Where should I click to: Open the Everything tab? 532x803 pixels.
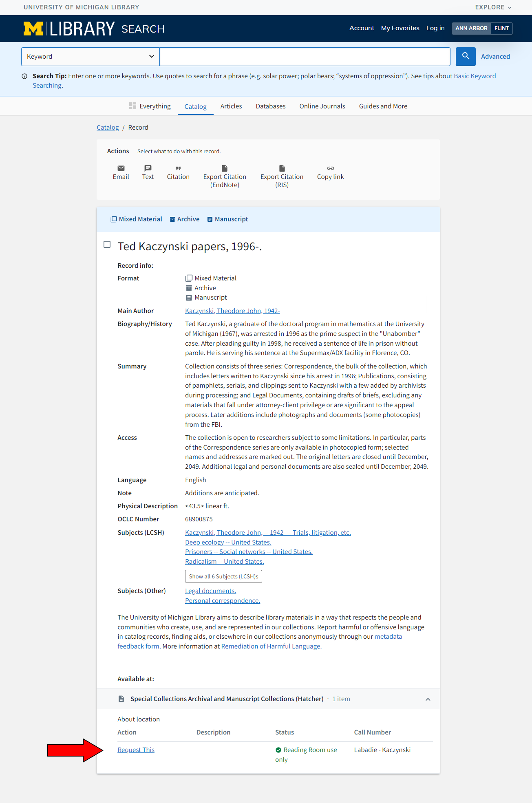[150, 106]
